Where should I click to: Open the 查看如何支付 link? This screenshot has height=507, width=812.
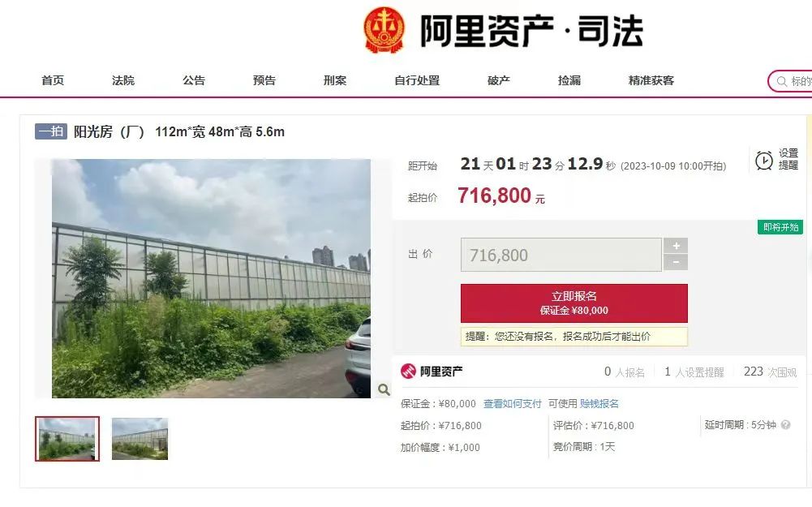512,404
